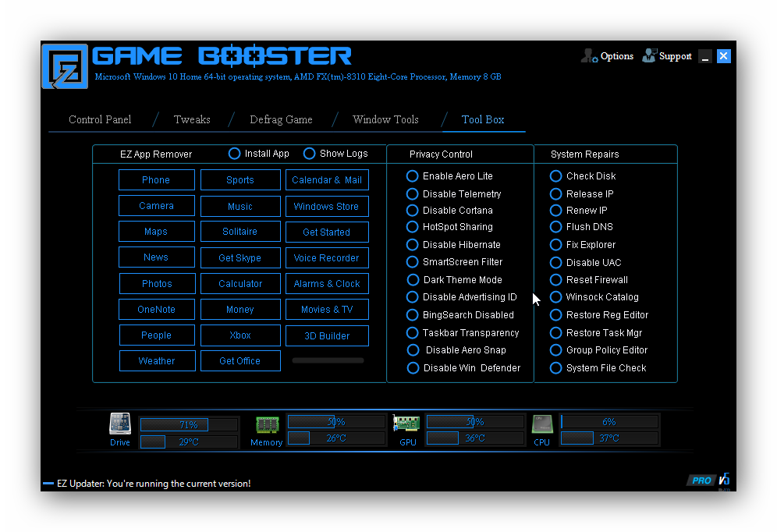Click the Memory 50% usage bar

point(336,422)
